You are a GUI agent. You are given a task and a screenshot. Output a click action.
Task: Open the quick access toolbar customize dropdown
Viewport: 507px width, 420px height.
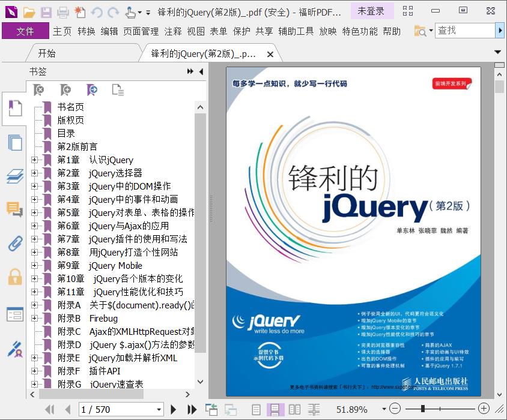[148, 13]
